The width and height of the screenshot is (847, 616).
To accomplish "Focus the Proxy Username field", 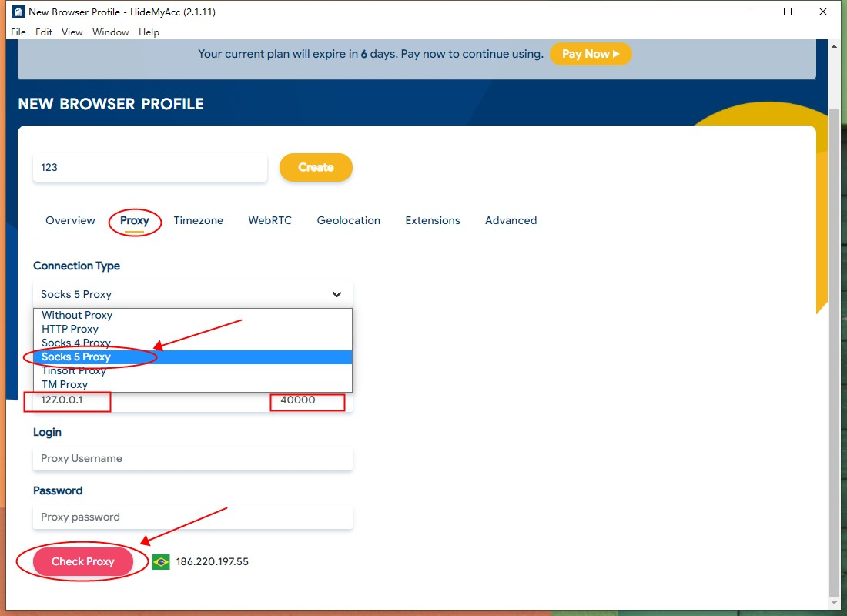I will click(x=192, y=459).
